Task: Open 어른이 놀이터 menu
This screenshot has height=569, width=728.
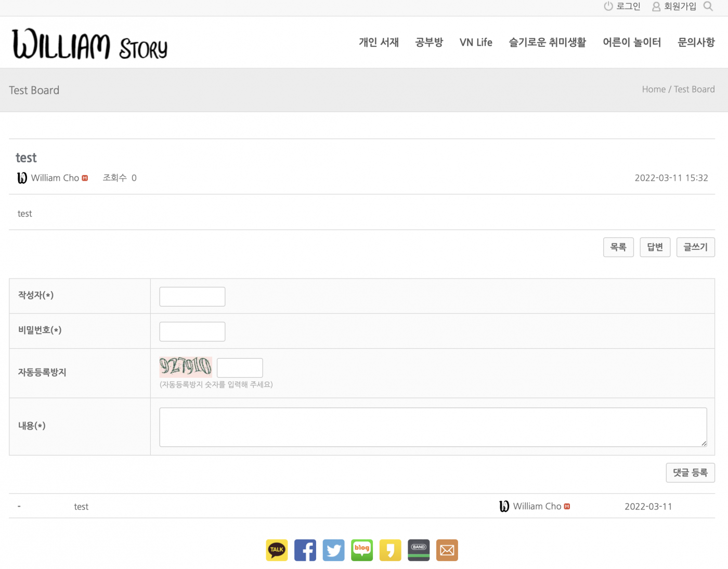Action: (632, 42)
